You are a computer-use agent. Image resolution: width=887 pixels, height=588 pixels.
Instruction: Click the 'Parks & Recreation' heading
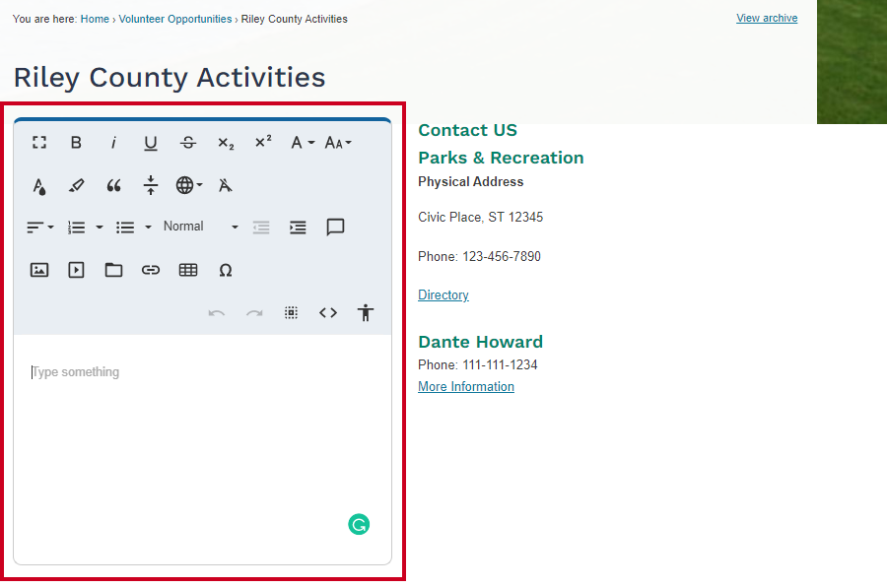click(501, 158)
